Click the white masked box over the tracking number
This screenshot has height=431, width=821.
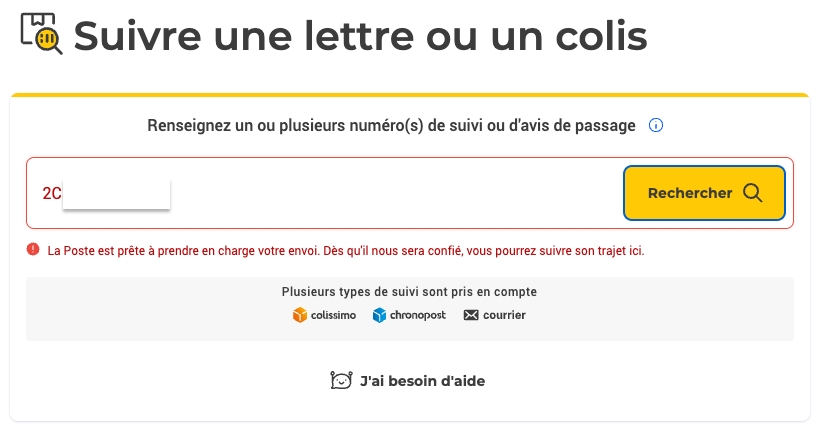(116, 194)
